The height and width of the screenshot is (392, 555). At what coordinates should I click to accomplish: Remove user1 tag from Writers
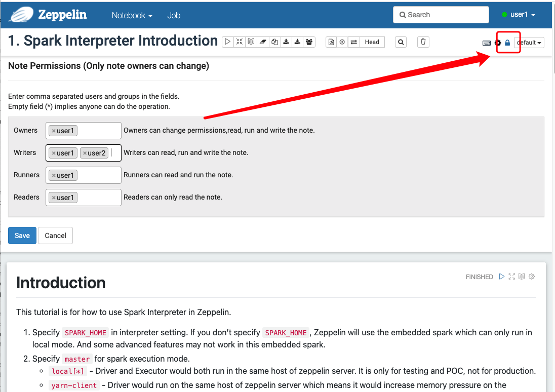54,153
